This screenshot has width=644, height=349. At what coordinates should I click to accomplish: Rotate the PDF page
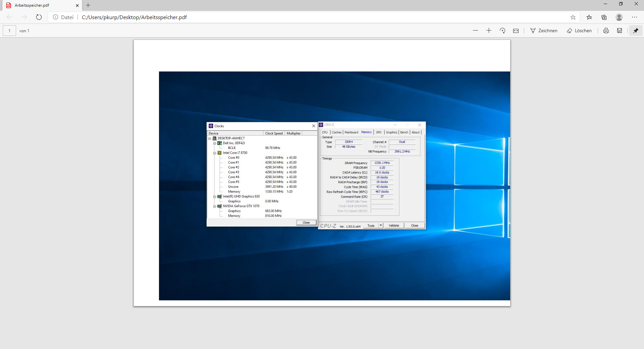click(x=502, y=31)
